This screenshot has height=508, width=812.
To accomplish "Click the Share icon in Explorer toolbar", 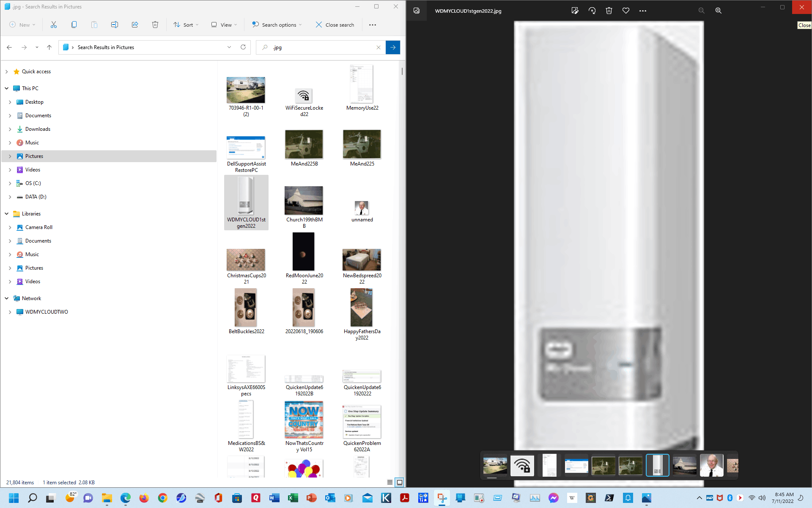I will pyautogui.click(x=135, y=25).
